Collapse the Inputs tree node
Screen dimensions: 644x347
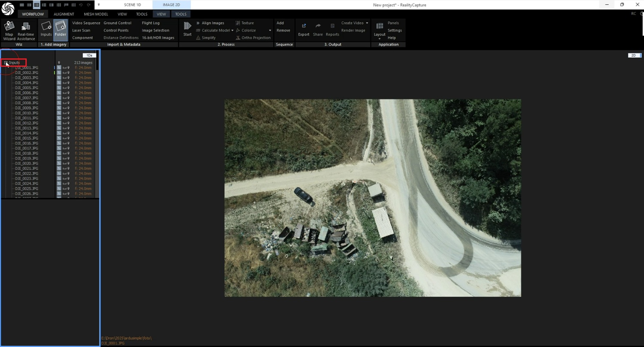click(x=6, y=63)
